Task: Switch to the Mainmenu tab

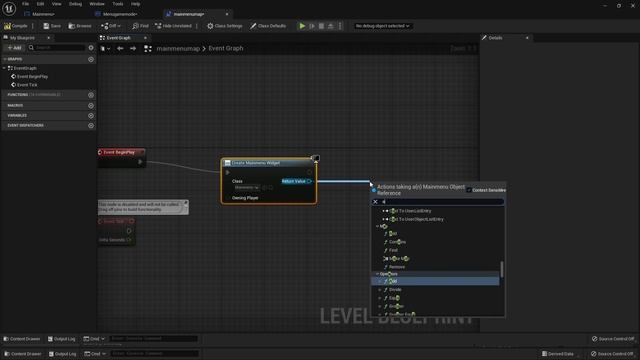Action: (43, 14)
